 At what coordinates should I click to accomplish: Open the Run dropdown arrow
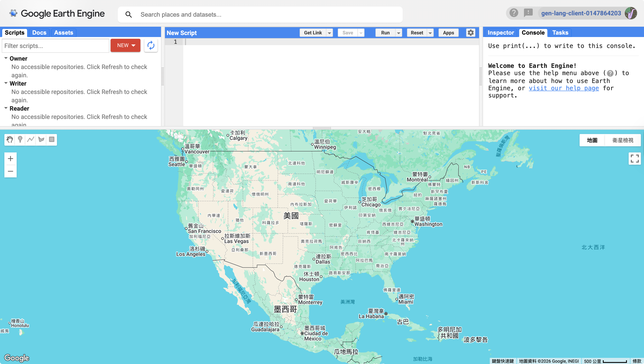pyautogui.click(x=398, y=33)
